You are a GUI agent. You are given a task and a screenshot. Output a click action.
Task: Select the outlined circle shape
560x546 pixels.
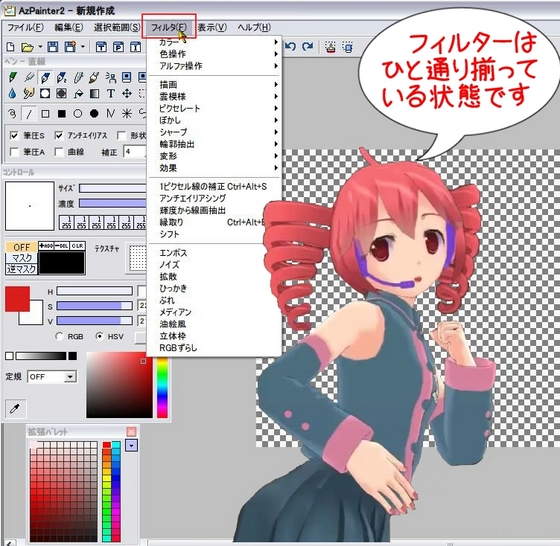pos(78,114)
